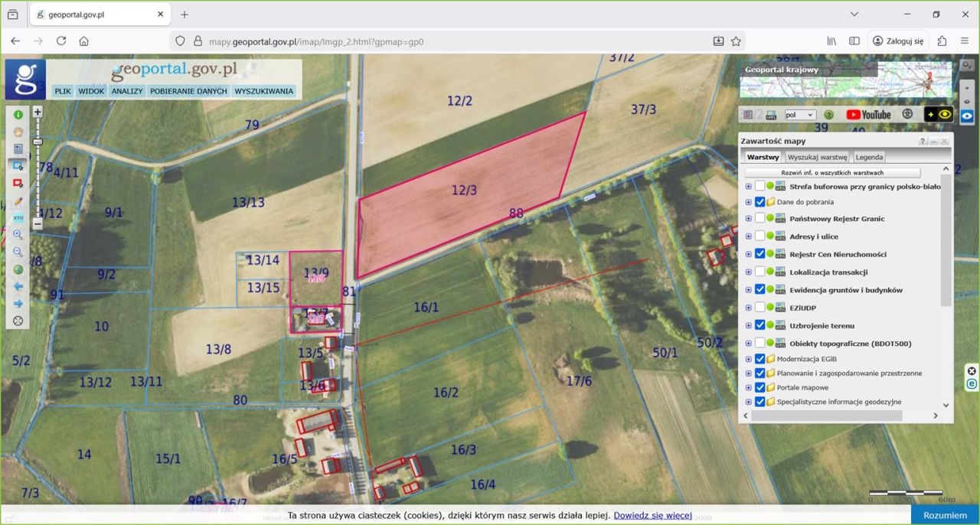Activate the pencil drawing tool
The image size is (980, 525).
18,201
